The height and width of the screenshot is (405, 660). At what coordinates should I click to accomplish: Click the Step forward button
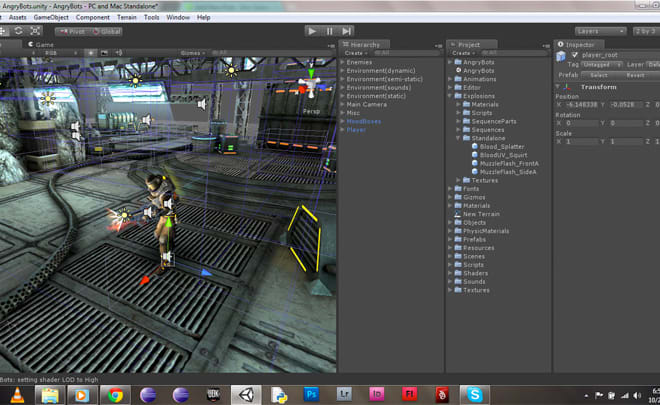[346, 31]
